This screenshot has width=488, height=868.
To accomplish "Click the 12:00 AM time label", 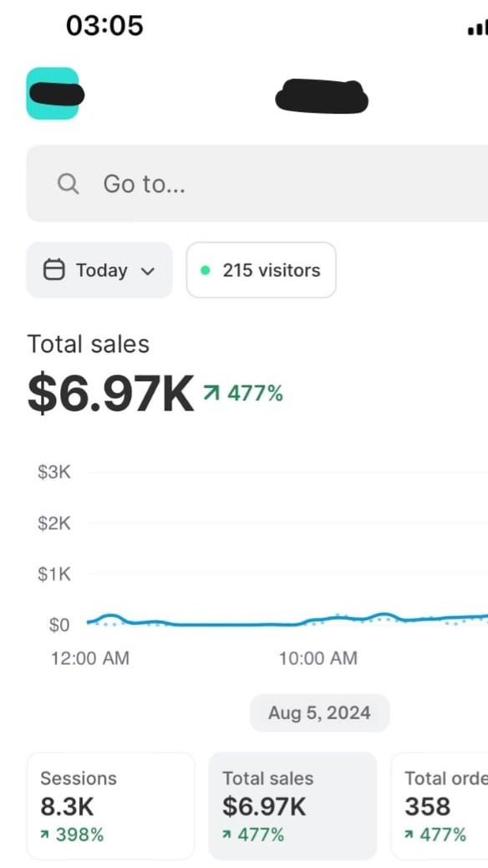I will 90,658.
